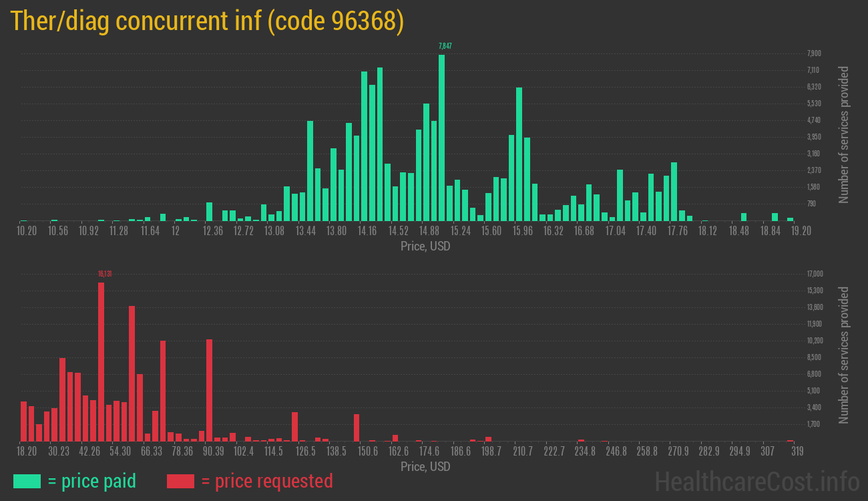The height and width of the screenshot is (501, 868).
Task: Click the 15.96 tick on the upper x-axis
Action: (522, 231)
